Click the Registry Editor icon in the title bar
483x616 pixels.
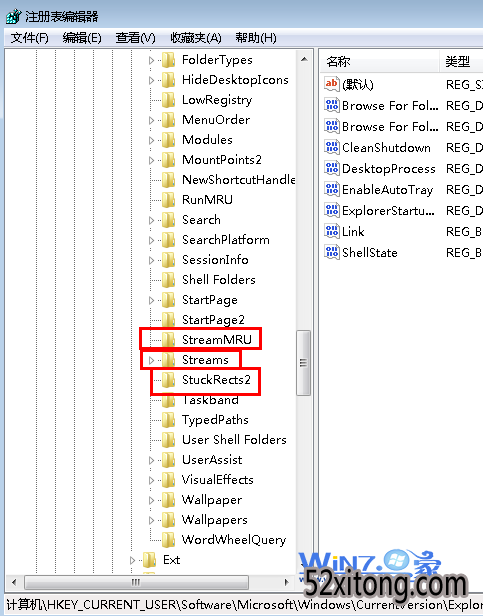tap(14, 16)
